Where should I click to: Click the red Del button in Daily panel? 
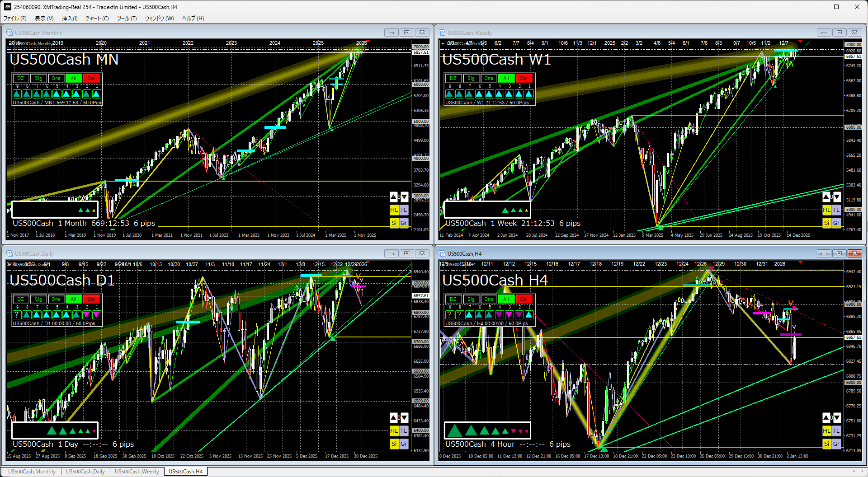[91, 299]
